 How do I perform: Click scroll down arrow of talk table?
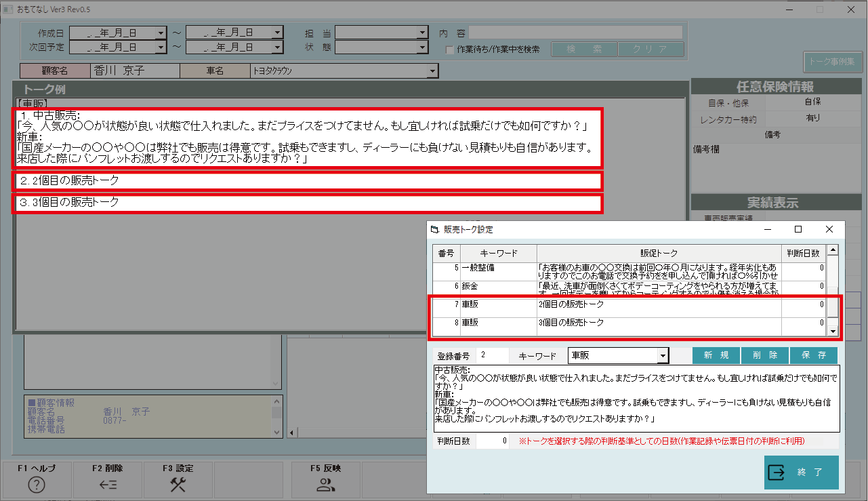pyautogui.click(x=833, y=331)
